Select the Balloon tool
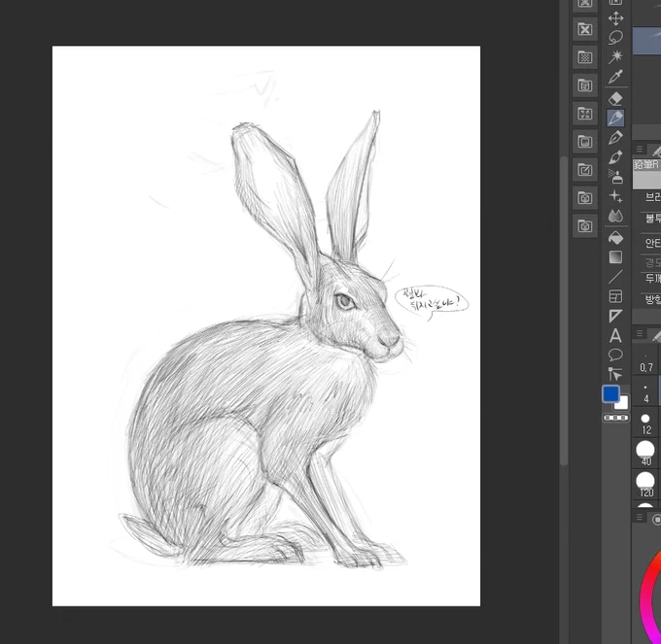 [x=615, y=355]
